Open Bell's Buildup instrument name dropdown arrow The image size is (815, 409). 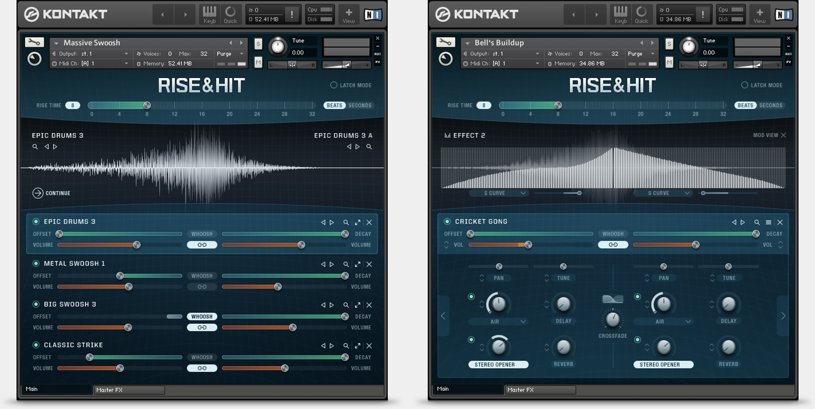(x=467, y=43)
